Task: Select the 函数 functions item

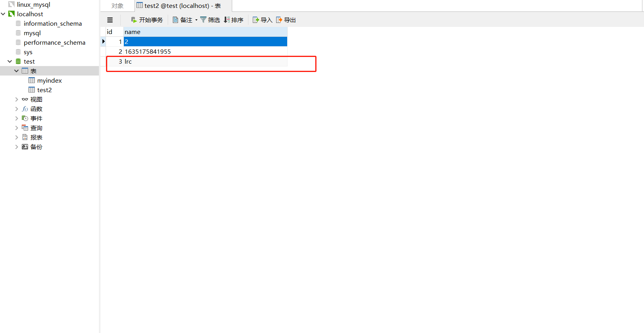Action: click(x=36, y=109)
